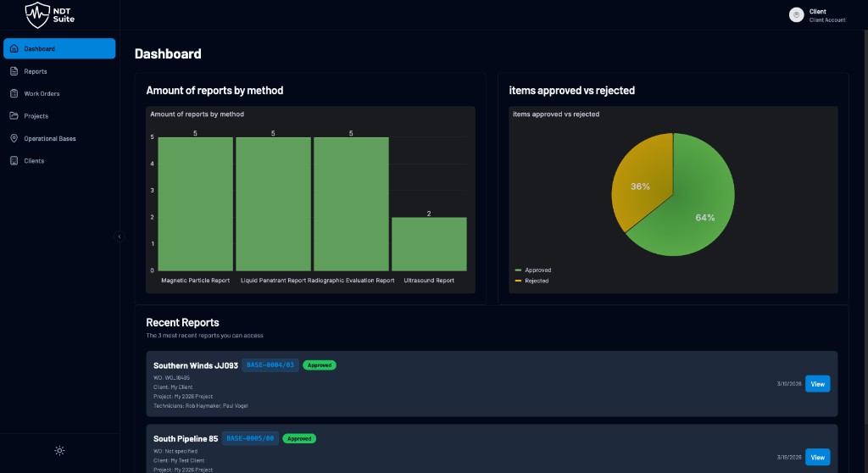Click the Clients building icon
Screen dimensions: 868x473
point(14,160)
